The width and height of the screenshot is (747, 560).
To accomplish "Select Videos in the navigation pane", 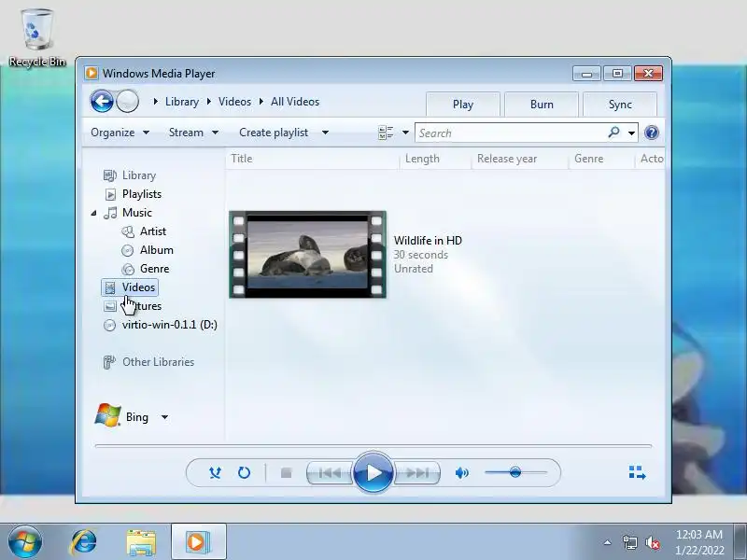I will [130, 287].
